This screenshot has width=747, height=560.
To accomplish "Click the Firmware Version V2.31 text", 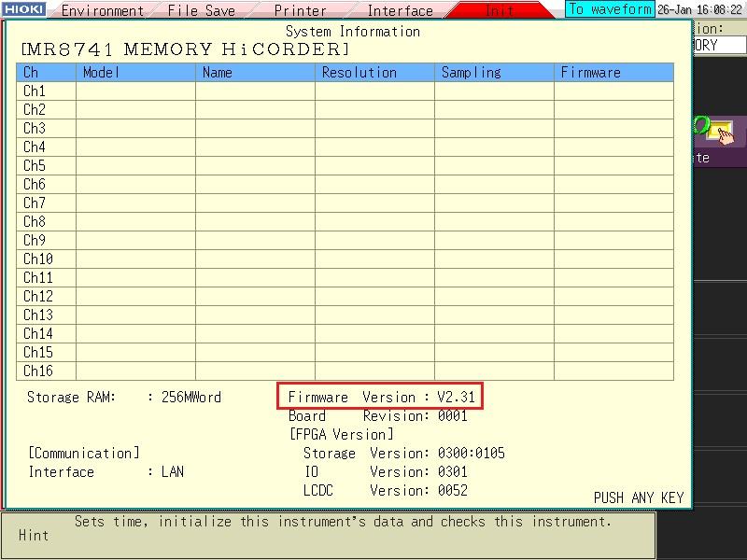I will coord(382,397).
